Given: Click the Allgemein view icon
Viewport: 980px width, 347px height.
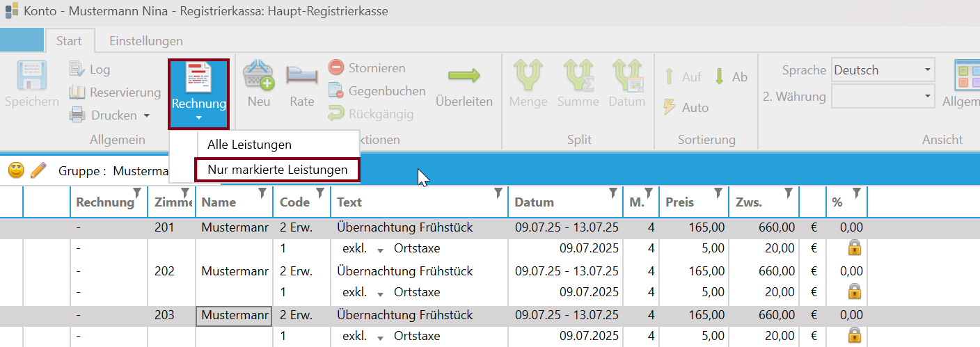Looking at the screenshot, I should click(968, 76).
